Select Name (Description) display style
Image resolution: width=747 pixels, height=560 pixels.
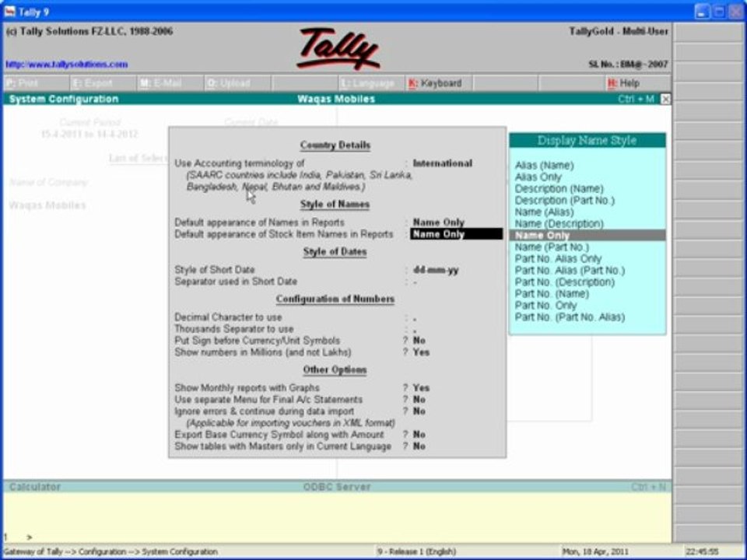(x=559, y=223)
